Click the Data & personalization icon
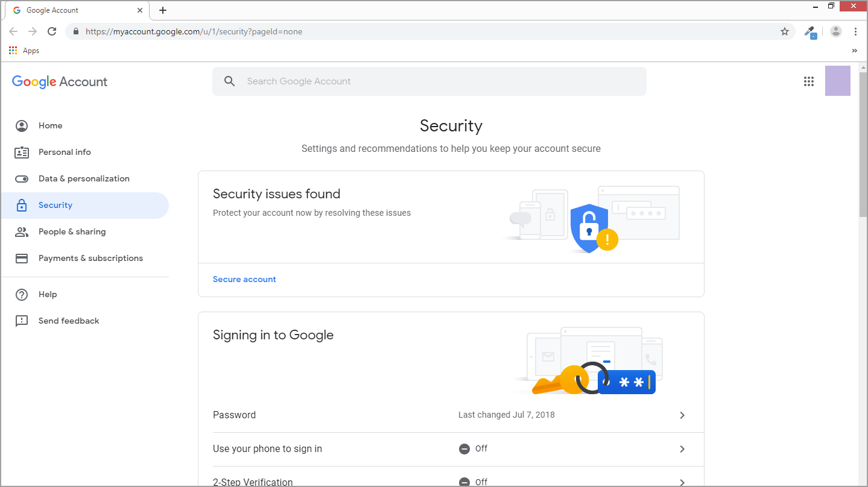 click(21, 178)
